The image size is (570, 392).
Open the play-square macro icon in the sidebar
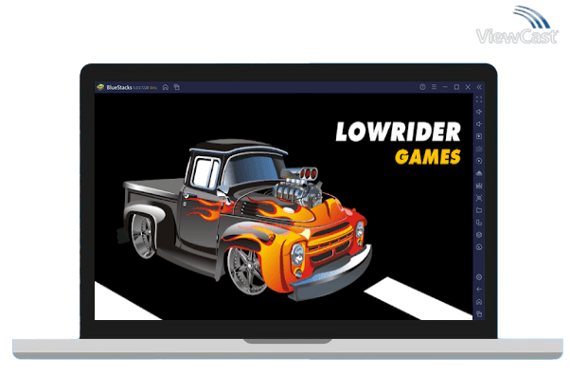479,136
